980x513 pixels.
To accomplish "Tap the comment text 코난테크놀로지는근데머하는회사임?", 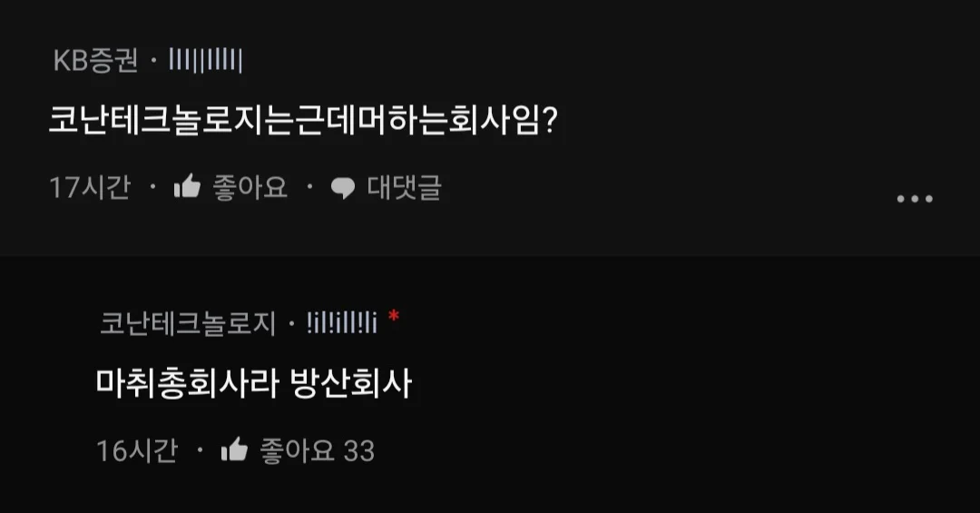I will coord(302,120).
